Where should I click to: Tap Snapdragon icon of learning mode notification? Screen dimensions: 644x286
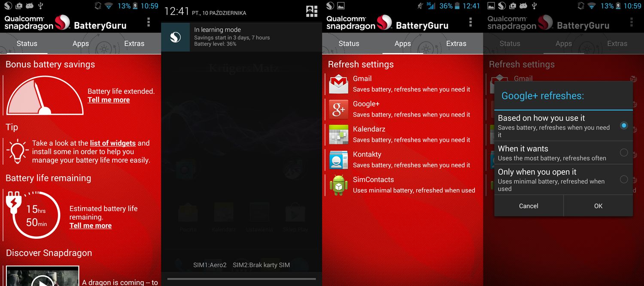coord(175,37)
